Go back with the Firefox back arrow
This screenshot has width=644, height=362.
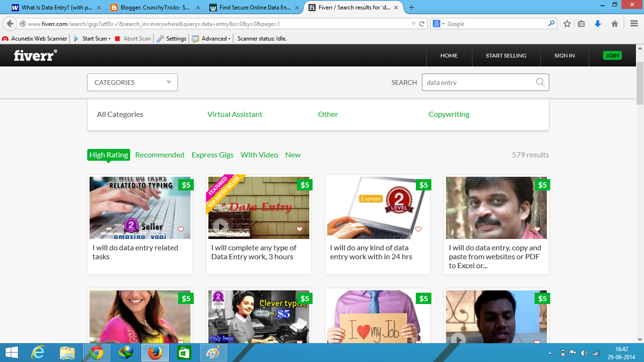[x=10, y=24]
